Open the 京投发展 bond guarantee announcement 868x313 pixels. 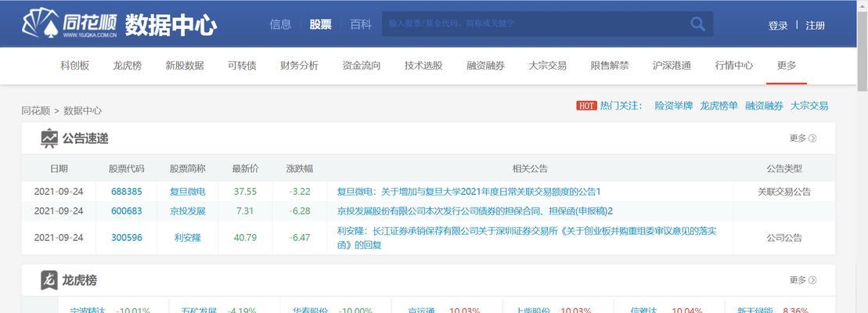point(475,211)
